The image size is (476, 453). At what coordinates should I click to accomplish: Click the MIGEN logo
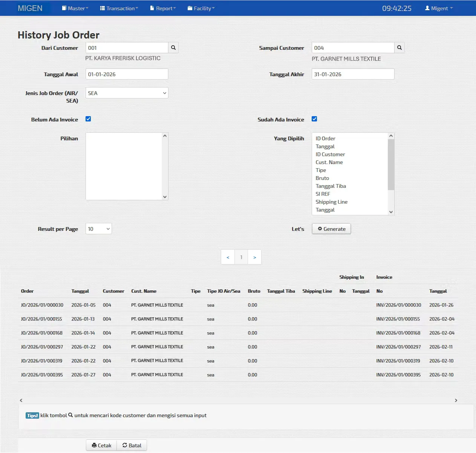coord(30,8)
